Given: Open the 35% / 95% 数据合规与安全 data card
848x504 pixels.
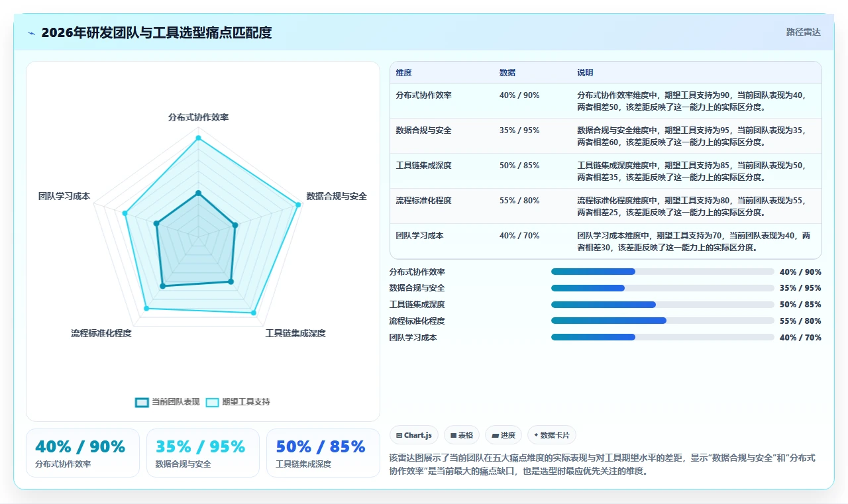Looking at the screenshot, I should click(x=203, y=453).
